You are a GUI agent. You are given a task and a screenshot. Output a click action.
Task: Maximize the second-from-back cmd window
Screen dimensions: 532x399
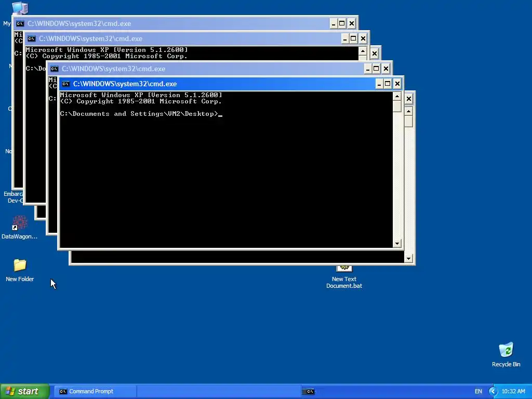pyautogui.click(x=353, y=38)
